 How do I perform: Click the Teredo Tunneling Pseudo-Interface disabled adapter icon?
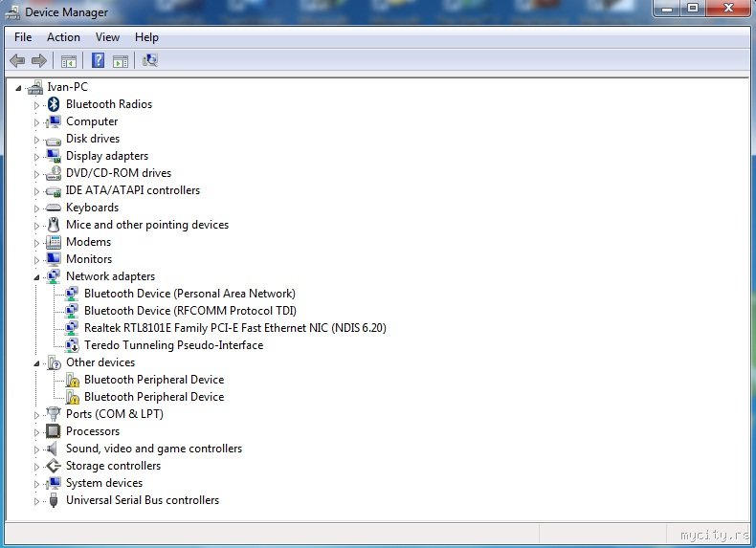coord(72,345)
